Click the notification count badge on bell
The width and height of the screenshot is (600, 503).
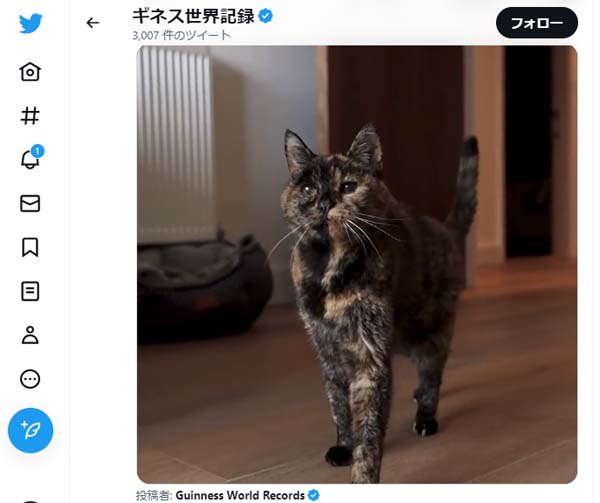[x=37, y=151]
